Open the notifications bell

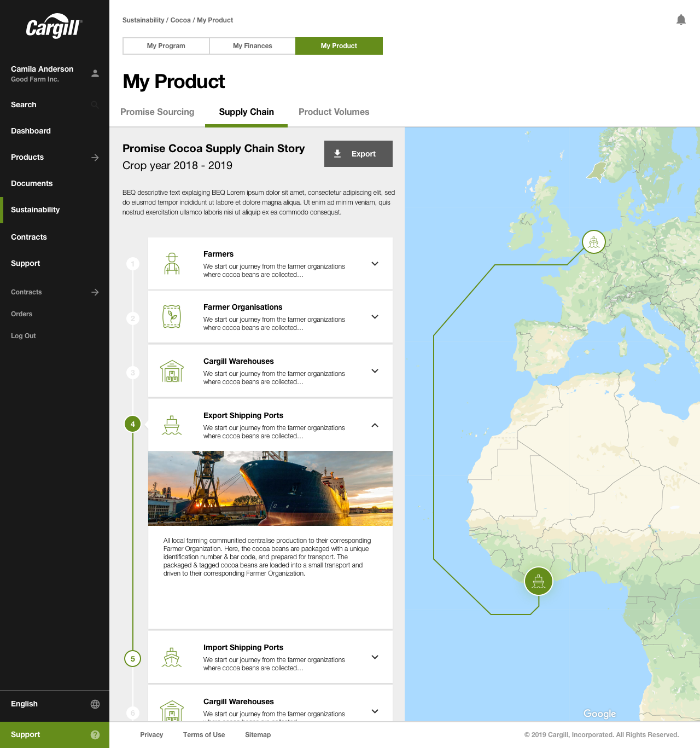[681, 20]
